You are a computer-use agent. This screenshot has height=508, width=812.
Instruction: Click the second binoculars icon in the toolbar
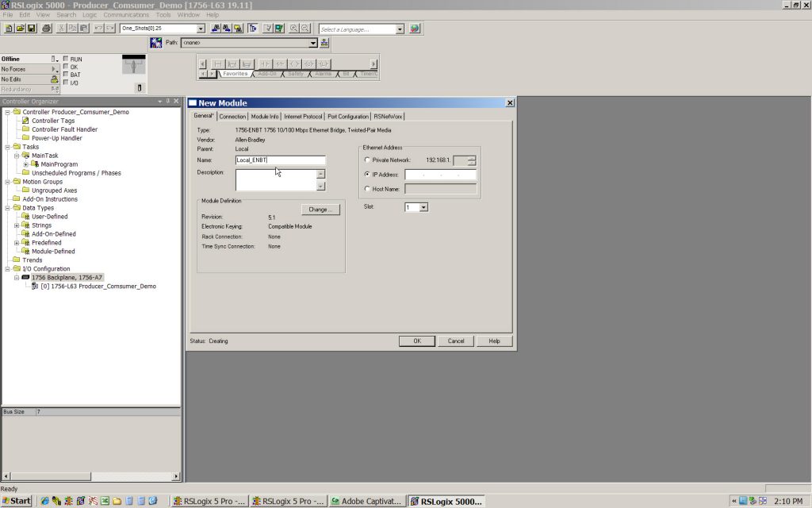click(226, 29)
